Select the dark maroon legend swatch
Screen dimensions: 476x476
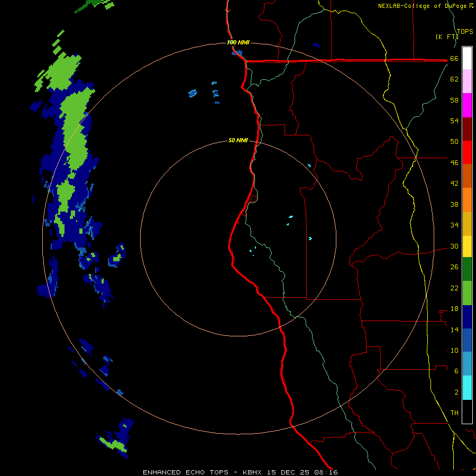coord(467,129)
